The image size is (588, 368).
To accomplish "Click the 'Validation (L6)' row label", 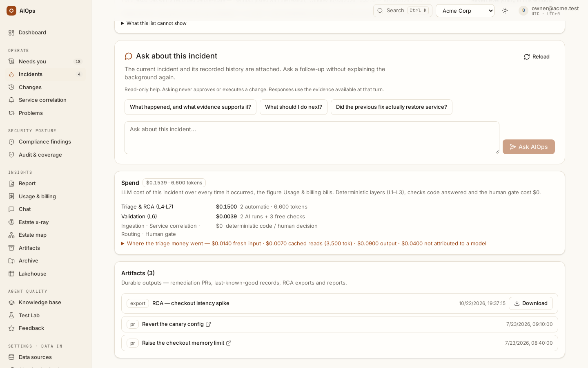I will (x=139, y=217).
